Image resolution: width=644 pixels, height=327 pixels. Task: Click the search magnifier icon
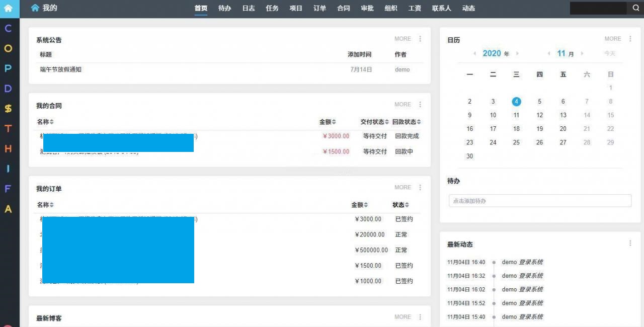point(635,8)
